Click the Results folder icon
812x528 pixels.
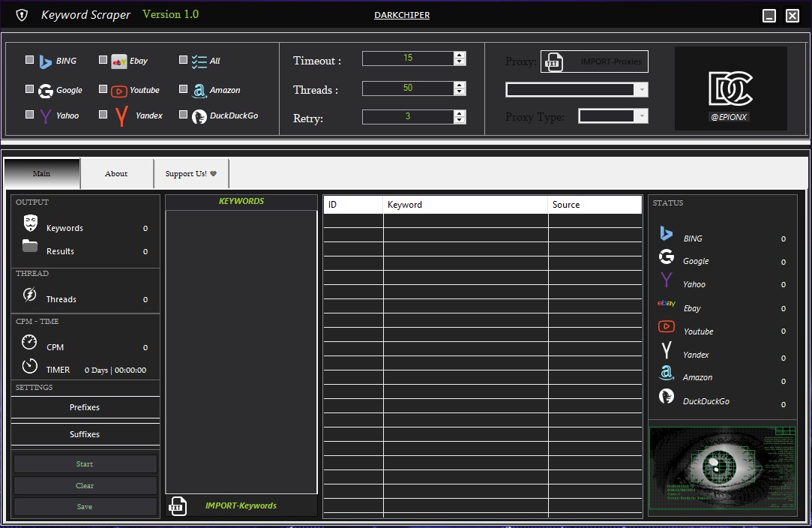pos(30,246)
